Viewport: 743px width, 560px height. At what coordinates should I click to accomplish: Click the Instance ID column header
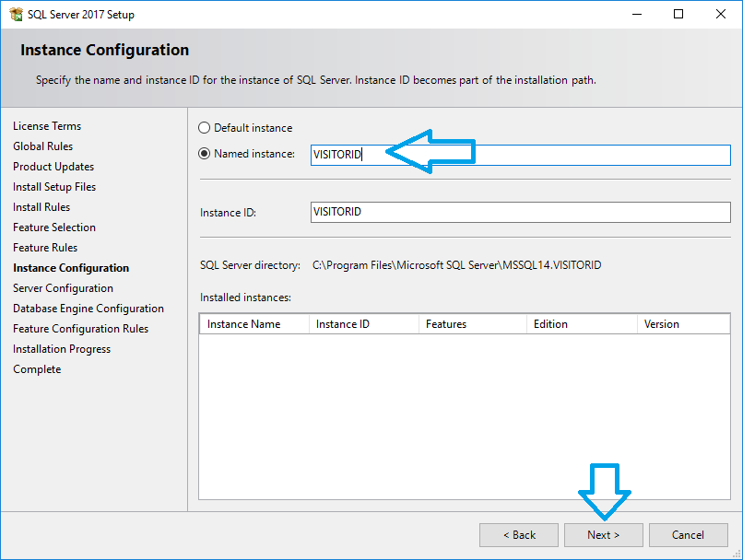(362, 324)
